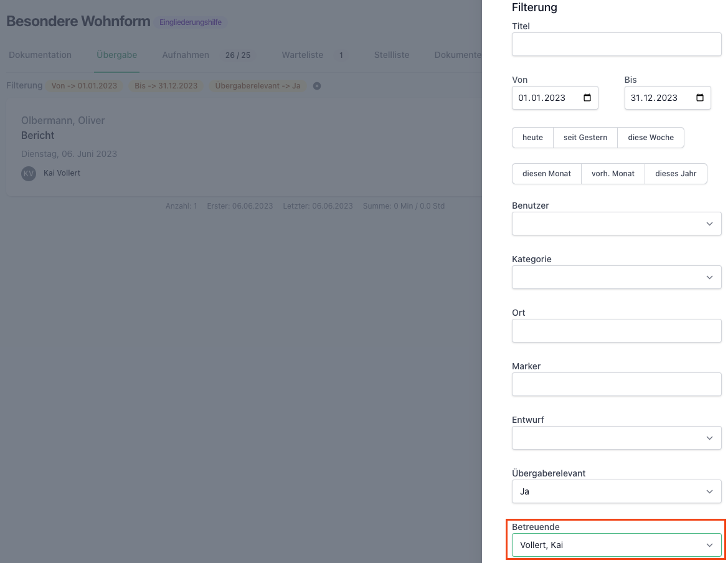Screen dimensions: 728x563
Task: Click the Kai Vollert author name
Action: point(62,173)
